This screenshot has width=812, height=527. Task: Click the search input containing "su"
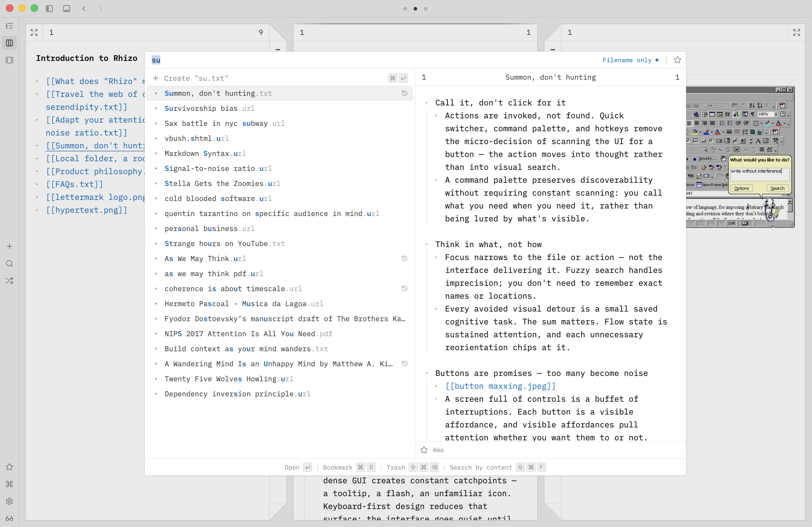click(x=372, y=60)
